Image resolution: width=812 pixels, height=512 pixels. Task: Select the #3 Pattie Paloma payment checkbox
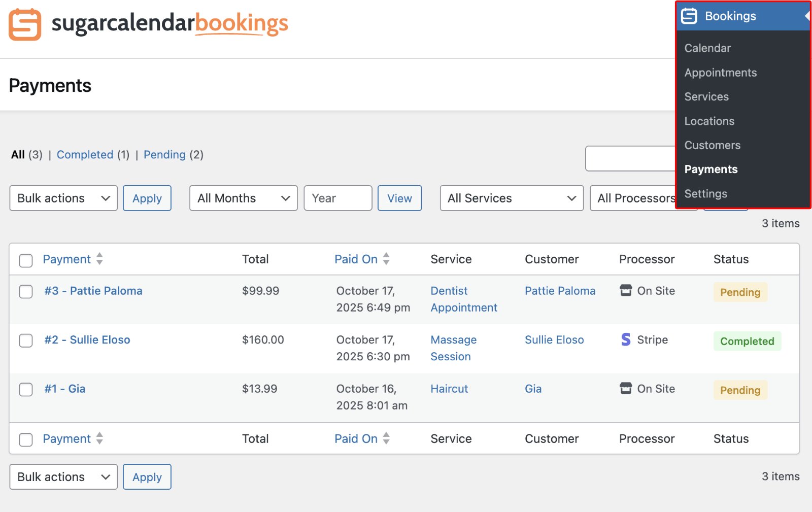(26, 292)
